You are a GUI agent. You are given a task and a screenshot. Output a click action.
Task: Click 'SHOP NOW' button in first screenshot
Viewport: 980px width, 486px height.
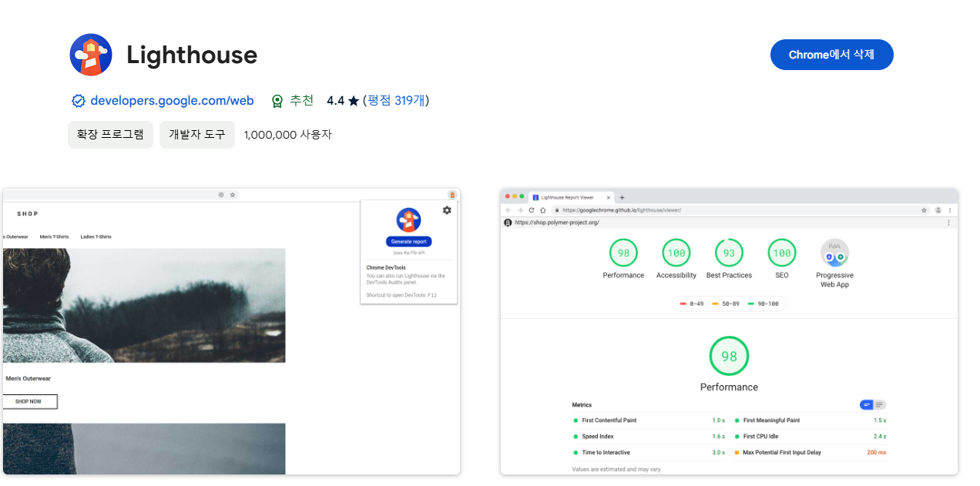tap(29, 401)
